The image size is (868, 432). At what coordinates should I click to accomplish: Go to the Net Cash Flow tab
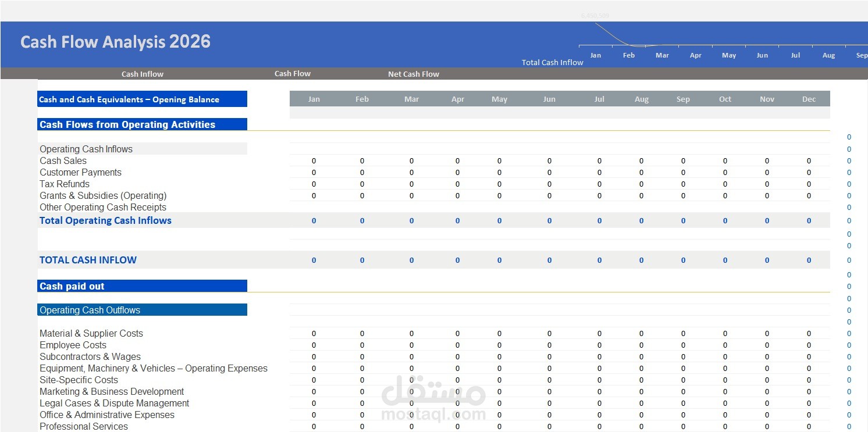[414, 74]
